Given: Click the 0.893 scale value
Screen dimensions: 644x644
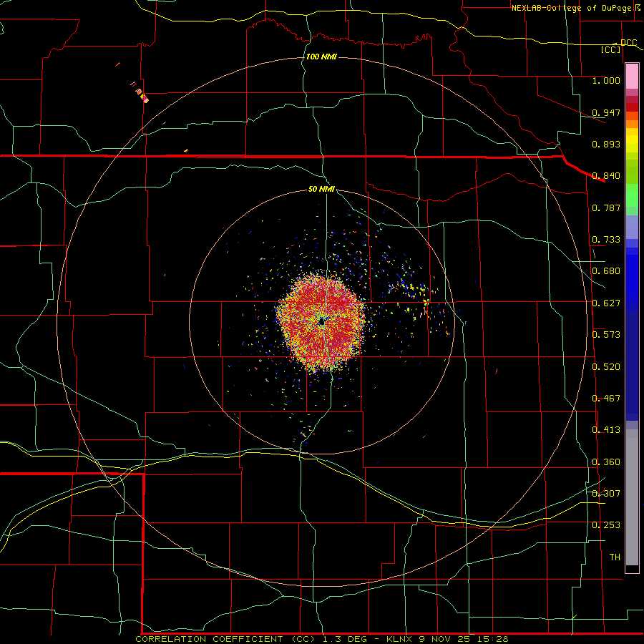Looking at the screenshot, I should (606, 144).
